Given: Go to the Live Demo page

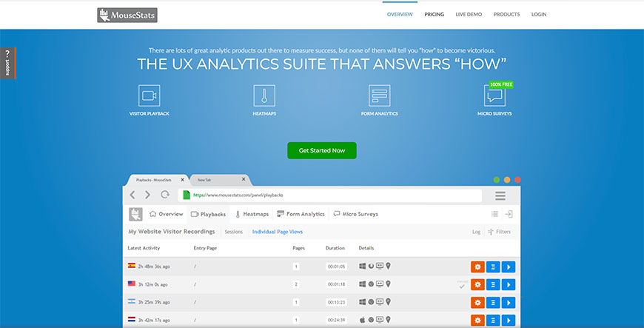Looking at the screenshot, I should [469, 14].
